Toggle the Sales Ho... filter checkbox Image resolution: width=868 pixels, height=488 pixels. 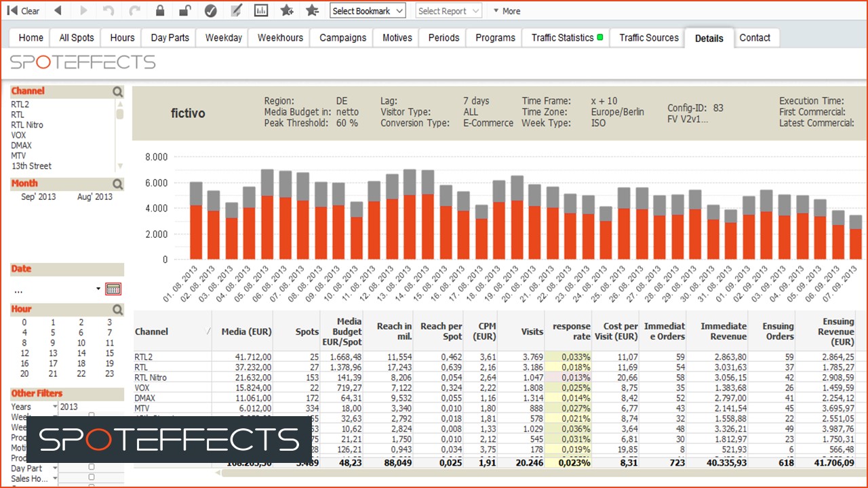click(92, 477)
